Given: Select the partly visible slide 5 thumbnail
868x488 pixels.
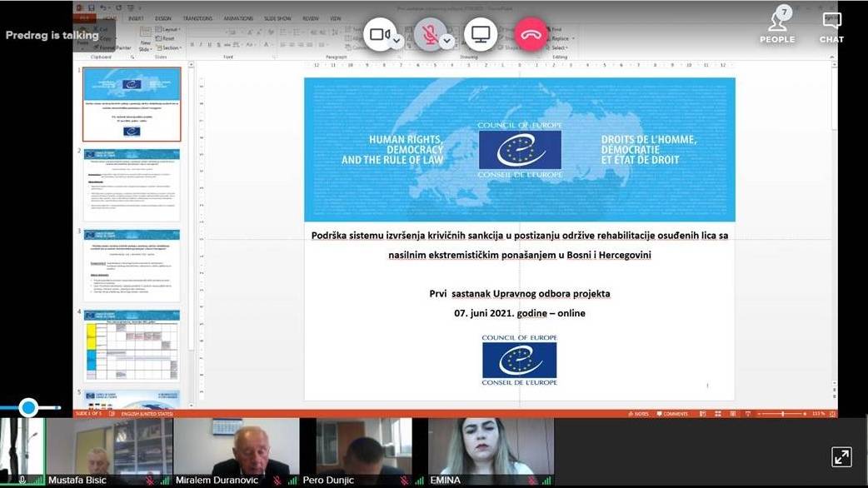Looking at the screenshot, I should [132, 400].
